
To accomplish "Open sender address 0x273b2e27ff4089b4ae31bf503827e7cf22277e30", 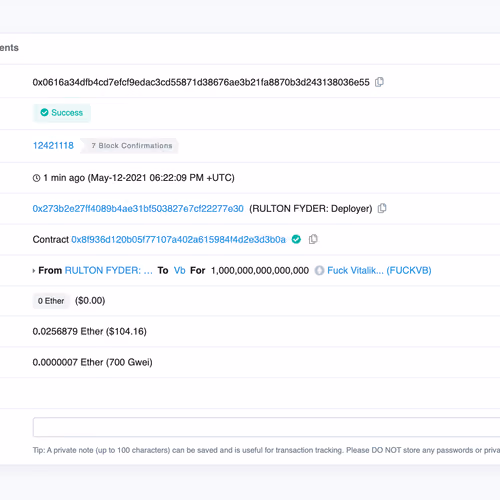I will pyautogui.click(x=138, y=209).
